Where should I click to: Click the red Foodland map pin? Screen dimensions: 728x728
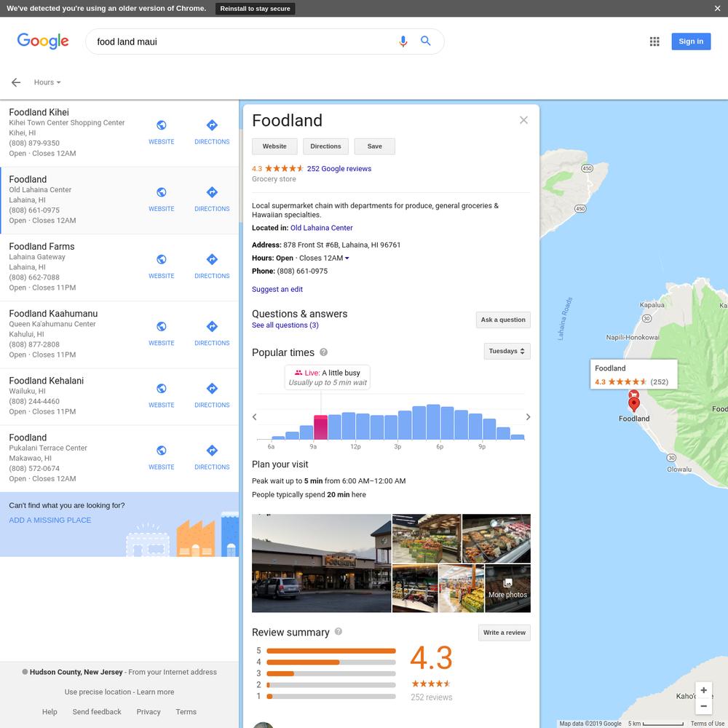pos(634,404)
